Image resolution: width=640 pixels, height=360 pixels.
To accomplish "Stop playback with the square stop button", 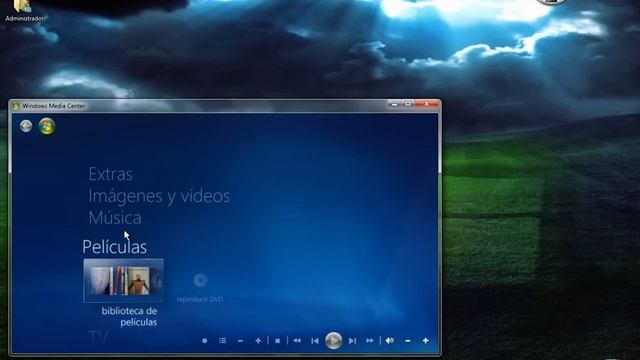I will coord(278,340).
